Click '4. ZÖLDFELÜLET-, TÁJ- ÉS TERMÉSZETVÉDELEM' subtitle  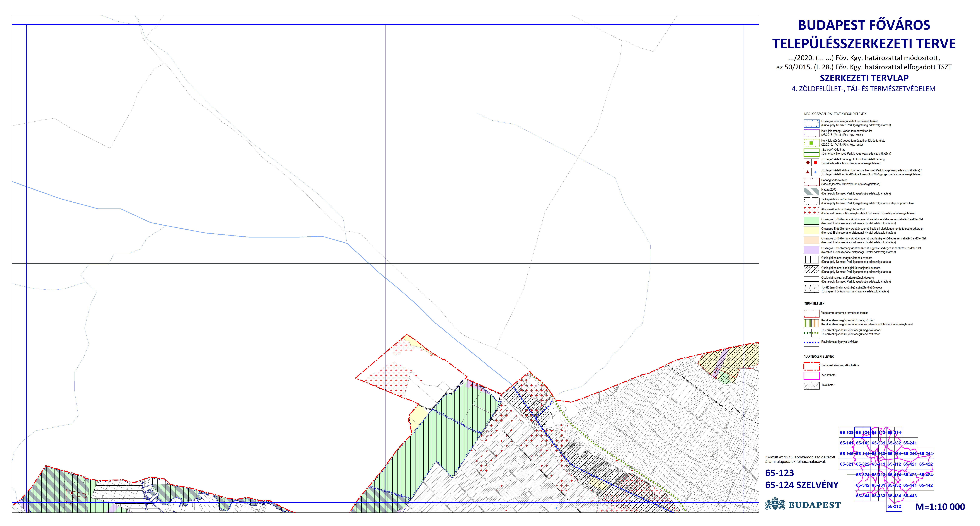(x=864, y=89)
